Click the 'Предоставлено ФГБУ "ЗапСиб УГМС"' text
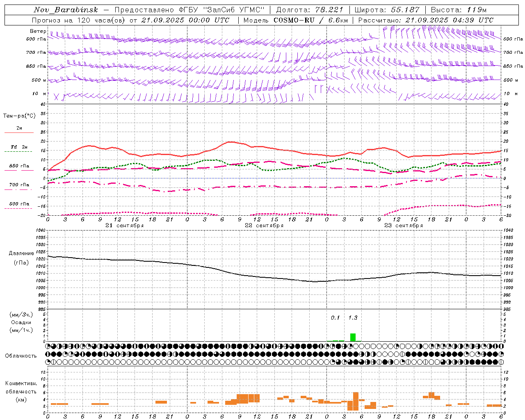 coord(189,10)
